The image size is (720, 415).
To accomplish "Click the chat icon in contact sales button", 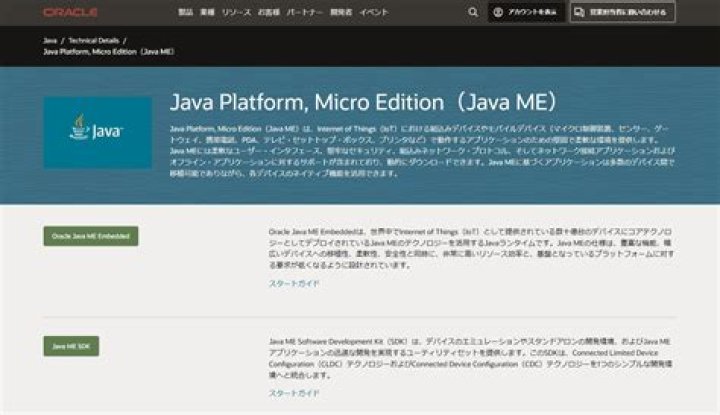I will coord(579,12).
